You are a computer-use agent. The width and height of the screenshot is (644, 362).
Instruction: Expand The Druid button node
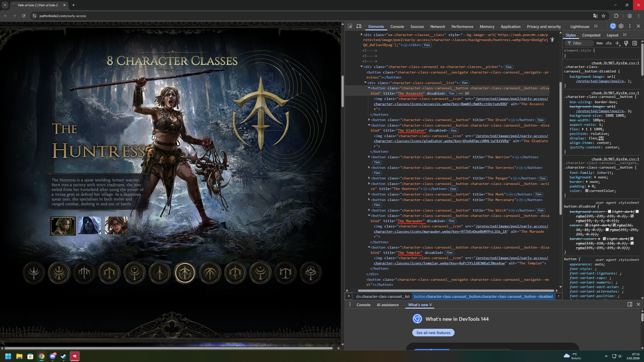(369, 120)
